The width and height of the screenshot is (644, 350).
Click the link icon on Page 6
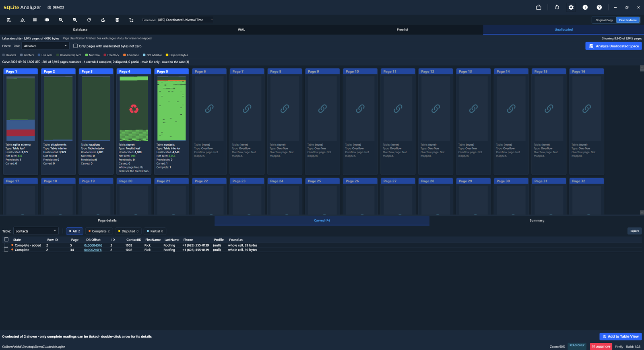(x=209, y=109)
